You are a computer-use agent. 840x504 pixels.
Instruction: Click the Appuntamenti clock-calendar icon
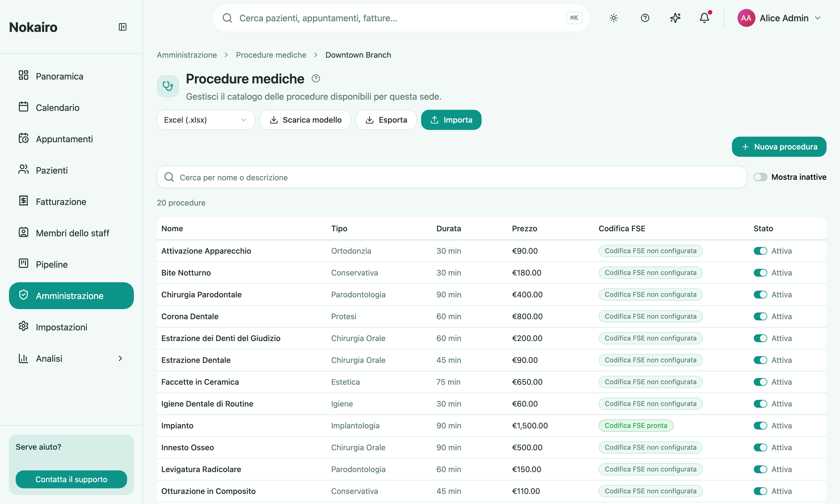point(24,138)
